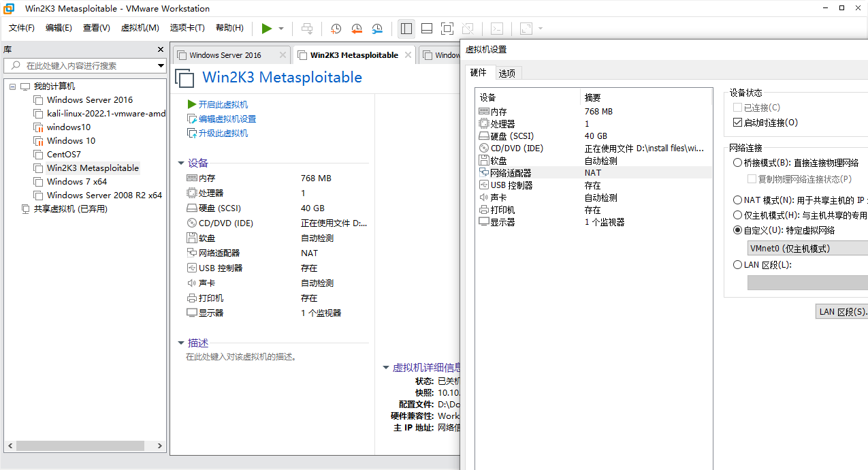Open VMnet0 virtual network combo box
868x470 pixels.
pos(807,249)
